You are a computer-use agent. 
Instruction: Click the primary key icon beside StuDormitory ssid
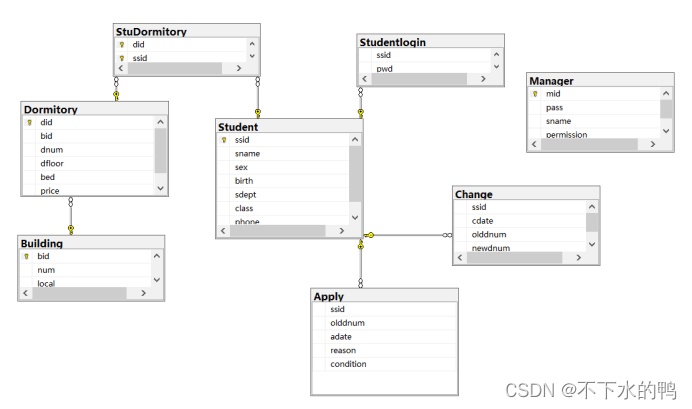point(122,58)
